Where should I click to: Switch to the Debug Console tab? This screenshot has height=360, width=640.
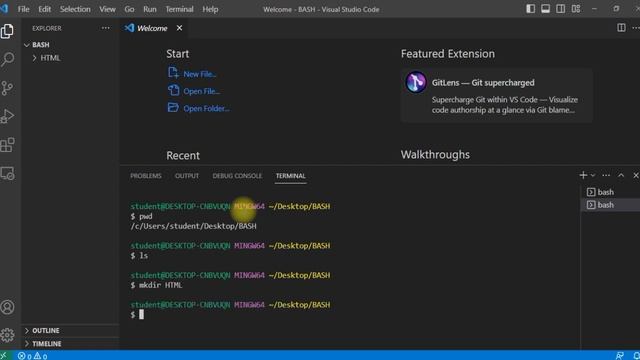(x=237, y=176)
